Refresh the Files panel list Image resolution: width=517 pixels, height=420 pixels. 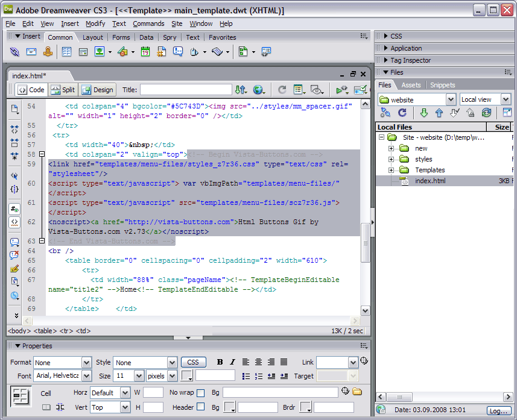(402, 113)
